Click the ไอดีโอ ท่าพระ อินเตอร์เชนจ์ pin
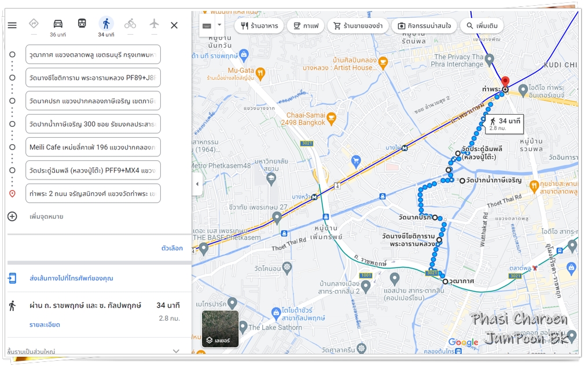The width and height of the screenshot is (588, 366). [x=523, y=90]
